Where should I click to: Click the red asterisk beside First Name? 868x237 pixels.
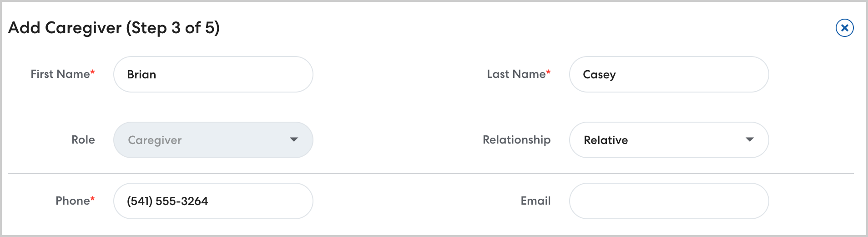[x=93, y=72]
